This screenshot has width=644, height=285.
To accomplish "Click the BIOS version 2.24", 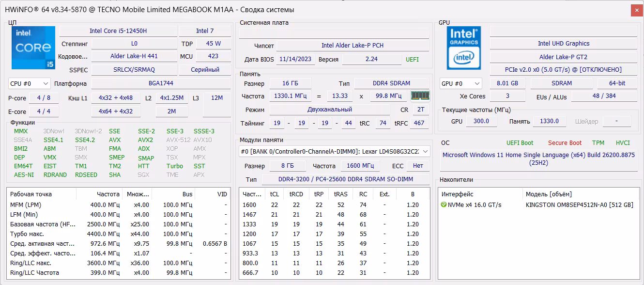I will pyautogui.click(x=371, y=59).
